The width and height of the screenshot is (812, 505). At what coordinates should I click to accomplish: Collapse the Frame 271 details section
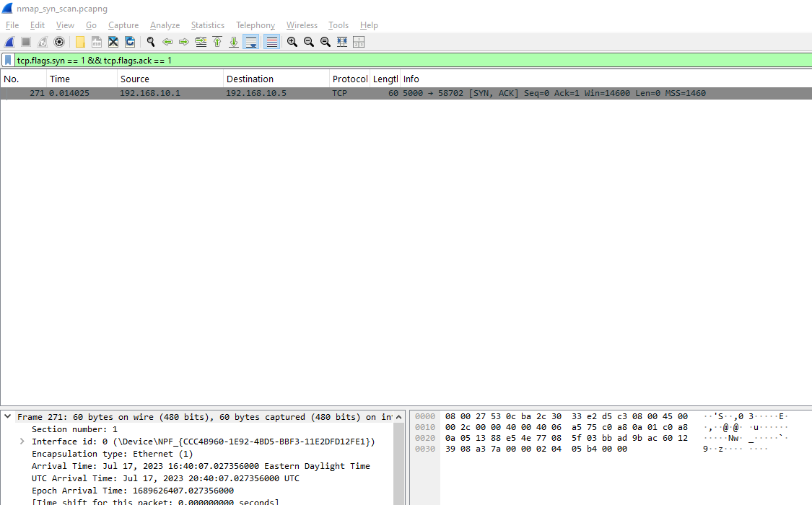point(7,416)
